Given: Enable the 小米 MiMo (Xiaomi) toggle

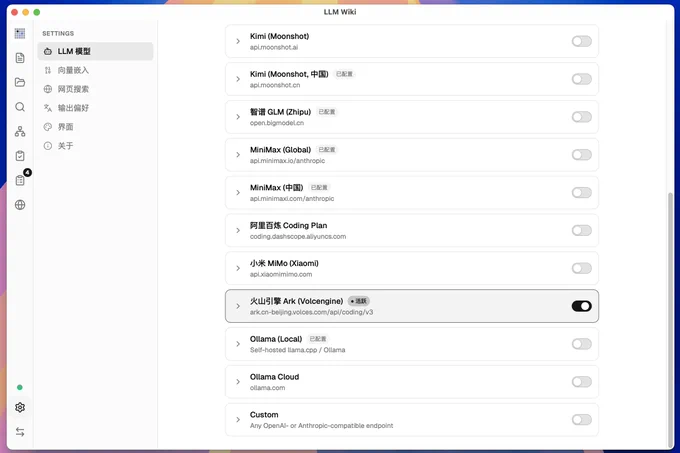Looking at the screenshot, I should [582, 268].
